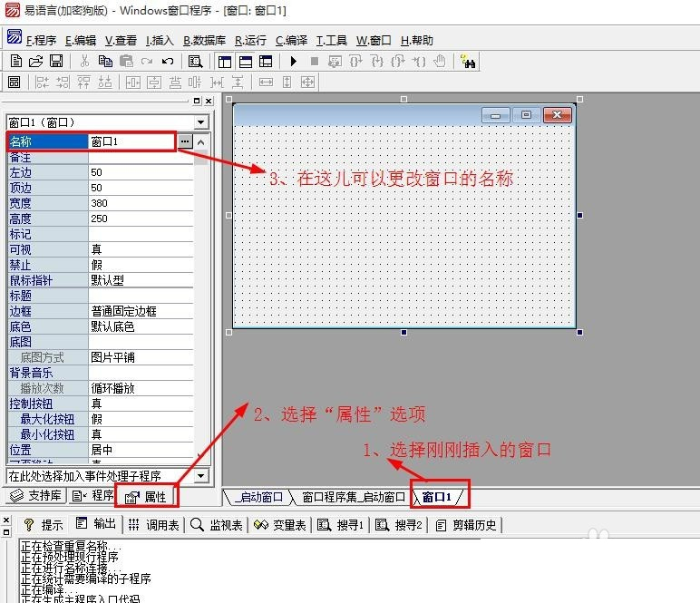Switch to the 搜寻1 tab

coord(341,525)
